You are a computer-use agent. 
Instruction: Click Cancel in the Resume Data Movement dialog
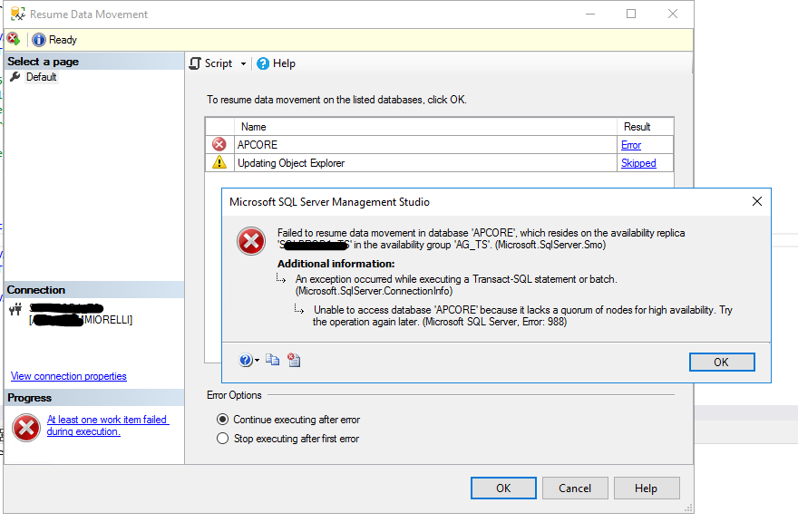pyautogui.click(x=575, y=488)
